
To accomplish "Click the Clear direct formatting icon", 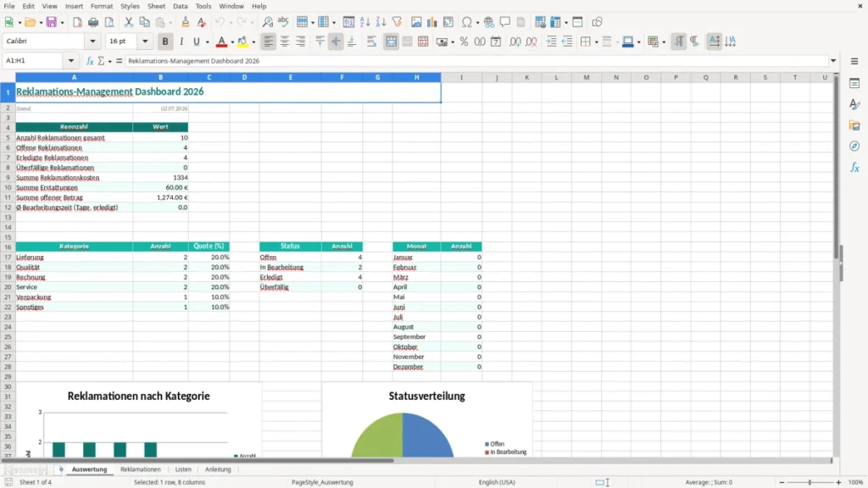I will (x=201, y=22).
